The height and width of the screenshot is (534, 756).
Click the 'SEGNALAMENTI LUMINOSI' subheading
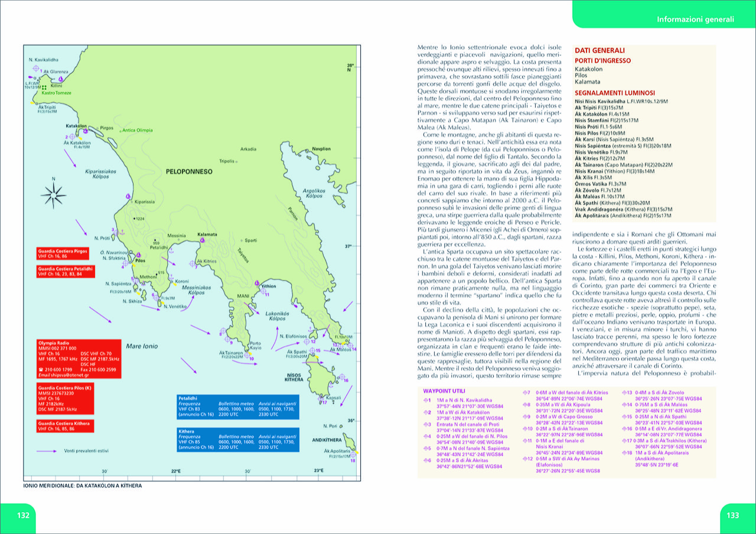pos(614,93)
